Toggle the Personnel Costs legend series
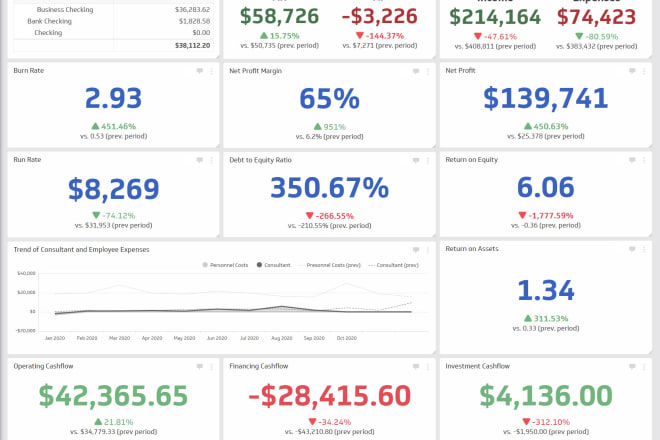Image resolution: width=660 pixels, height=440 pixels. coord(225,265)
